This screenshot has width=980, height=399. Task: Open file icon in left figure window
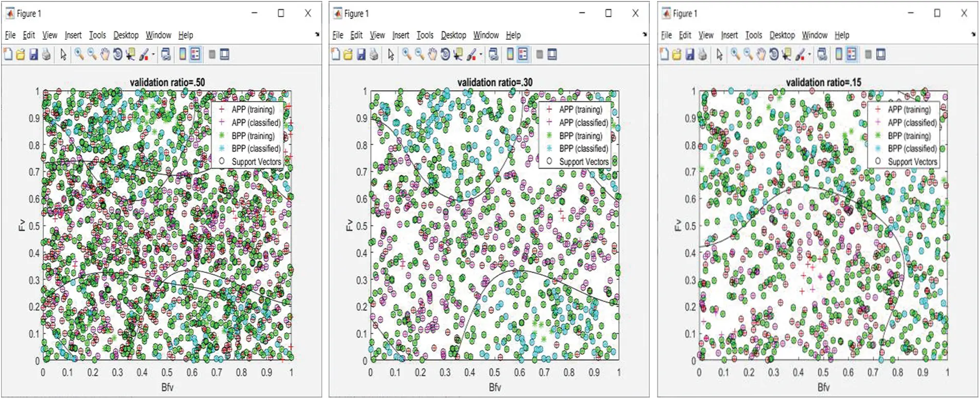21,54
